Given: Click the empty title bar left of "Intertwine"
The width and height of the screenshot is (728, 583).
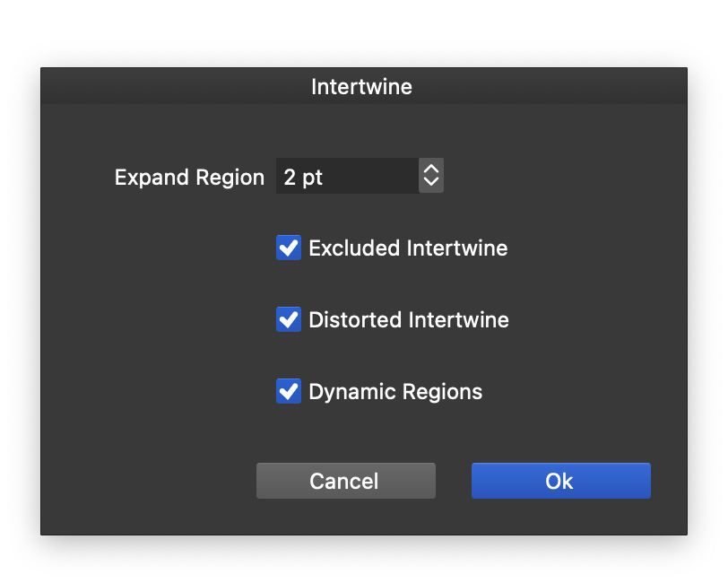Looking at the screenshot, I should [x=170, y=87].
